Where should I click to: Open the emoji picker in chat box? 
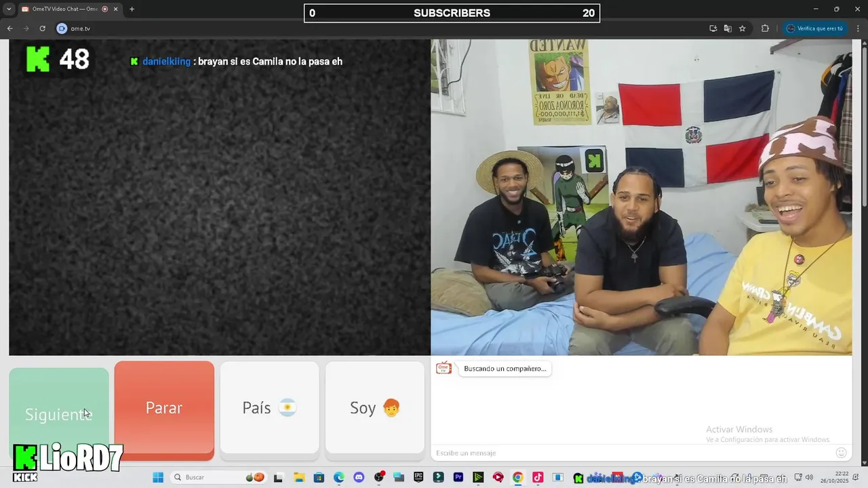coord(841,453)
